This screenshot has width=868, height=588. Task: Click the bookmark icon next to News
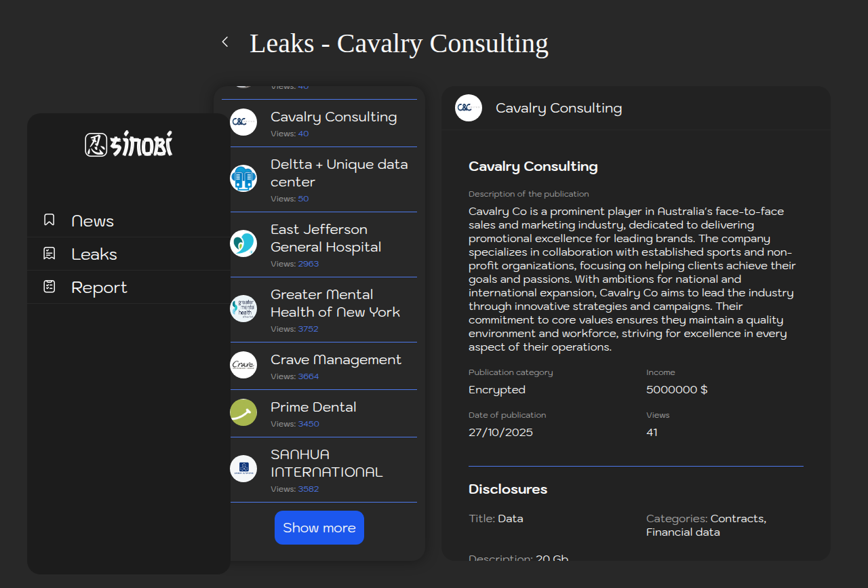click(49, 220)
